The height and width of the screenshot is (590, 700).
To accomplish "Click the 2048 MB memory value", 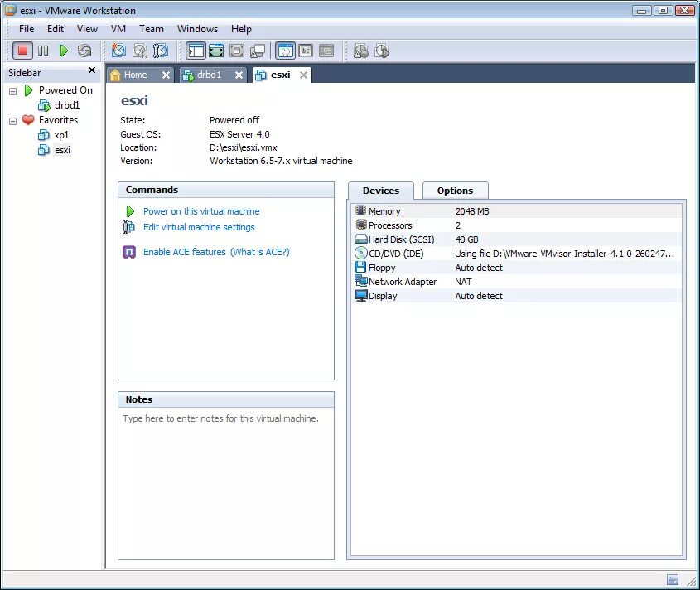I will (x=472, y=211).
